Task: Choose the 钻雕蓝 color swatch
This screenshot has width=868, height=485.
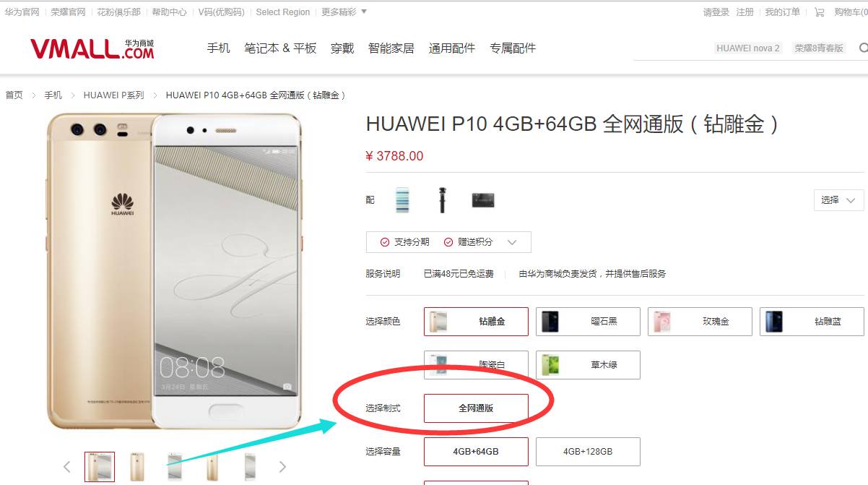Action: (x=812, y=322)
